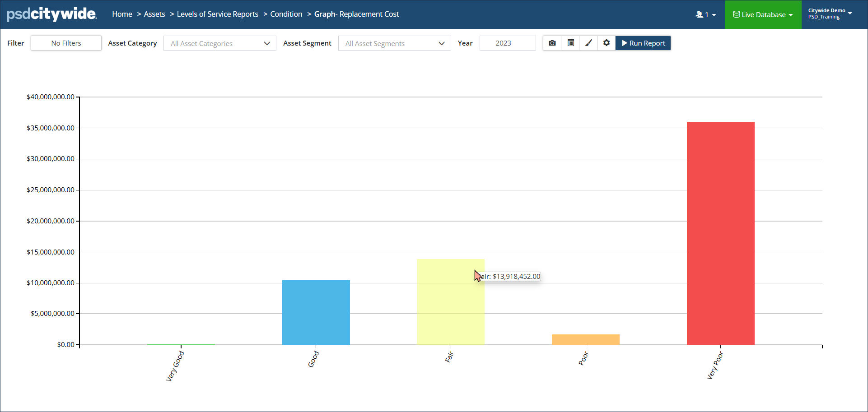Image resolution: width=868 pixels, height=412 pixels.
Task: Go to Home breadcrumb
Action: 122,14
